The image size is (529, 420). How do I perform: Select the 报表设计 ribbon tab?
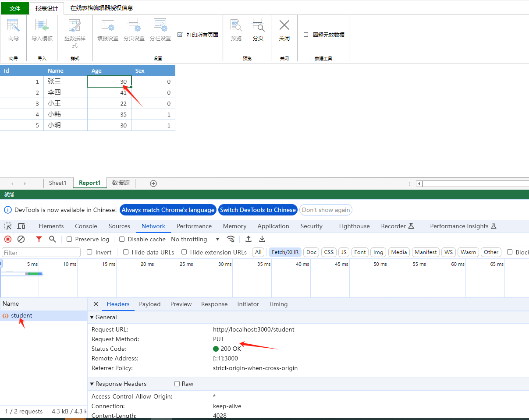click(x=47, y=8)
